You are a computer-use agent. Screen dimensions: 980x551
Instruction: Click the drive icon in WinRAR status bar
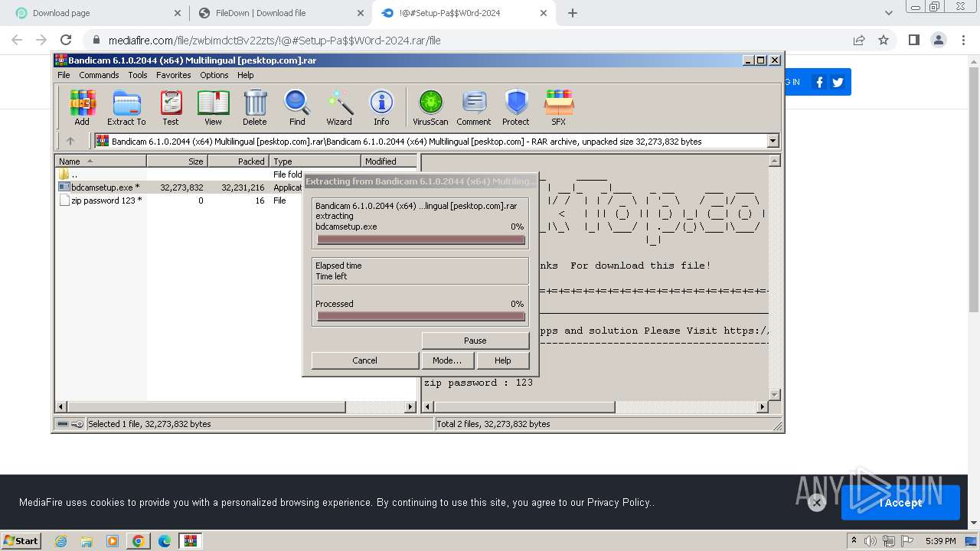[63, 424]
